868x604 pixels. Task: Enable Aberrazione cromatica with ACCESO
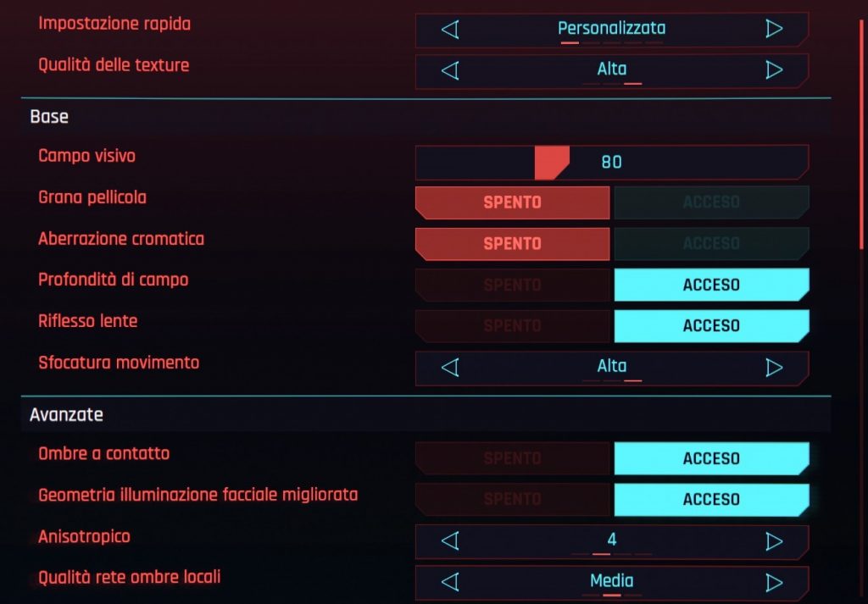tap(711, 243)
